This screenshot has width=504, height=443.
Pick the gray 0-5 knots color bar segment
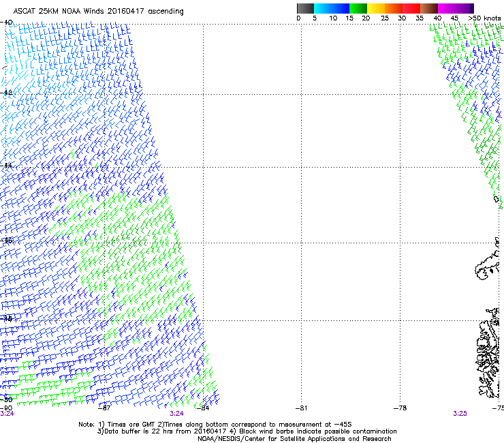tap(305, 8)
